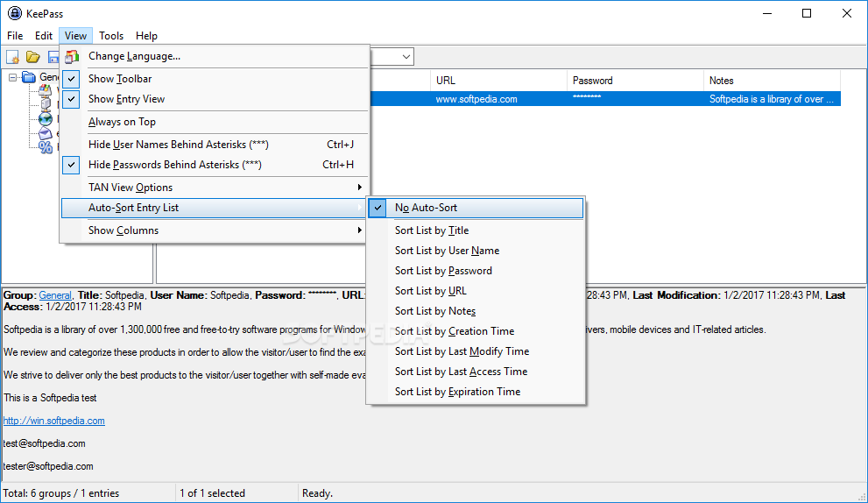Choose Sort List by Expiration Time
This screenshot has width=868, height=503.
pos(476,392)
